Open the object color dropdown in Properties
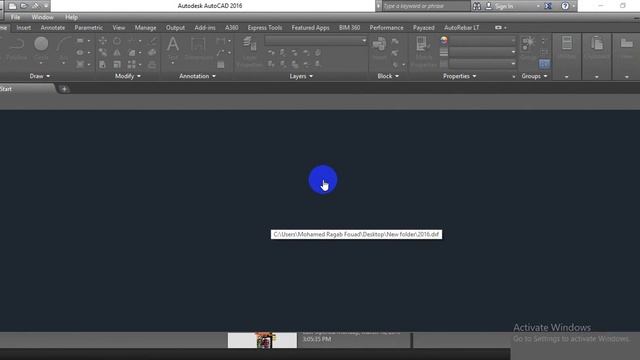This screenshot has width=640, height=360. (x=482, y=40)
